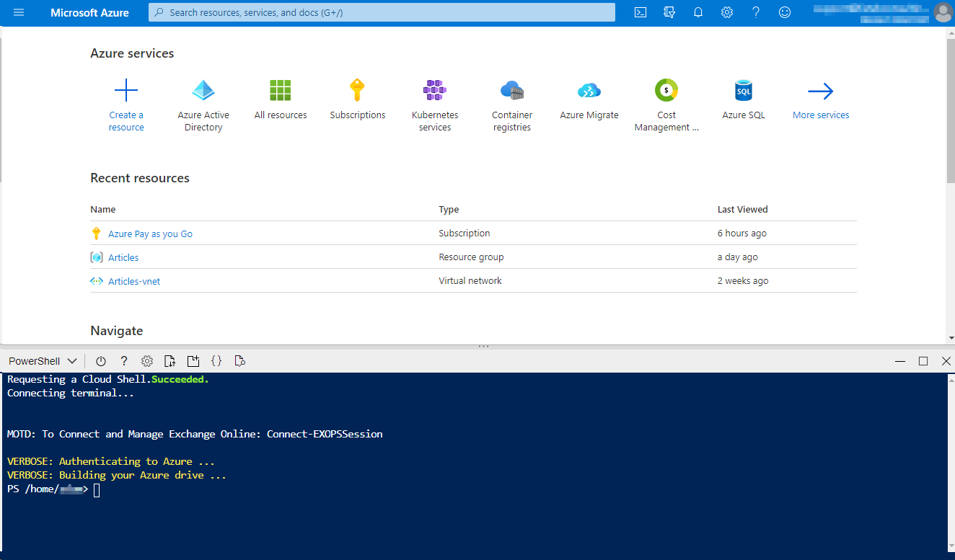Click the terminal prompt cursor
The image size is (955, 560).
click(x=97, y=490)
